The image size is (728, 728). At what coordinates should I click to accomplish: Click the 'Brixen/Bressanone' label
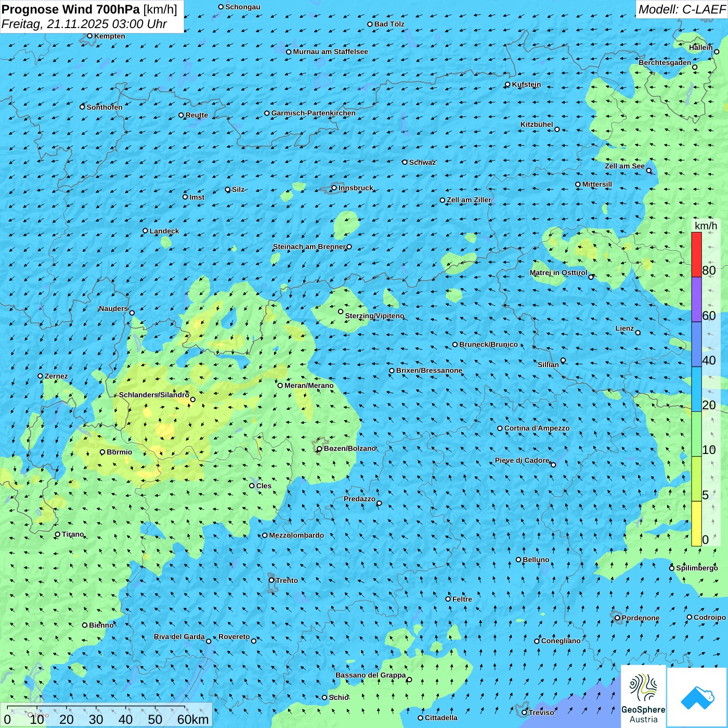[x=429, y=370]
